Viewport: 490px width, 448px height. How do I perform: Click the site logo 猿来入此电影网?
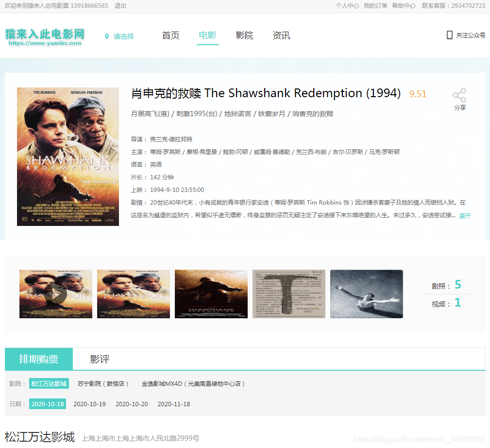pyautogui.click(x=45, y=37)
